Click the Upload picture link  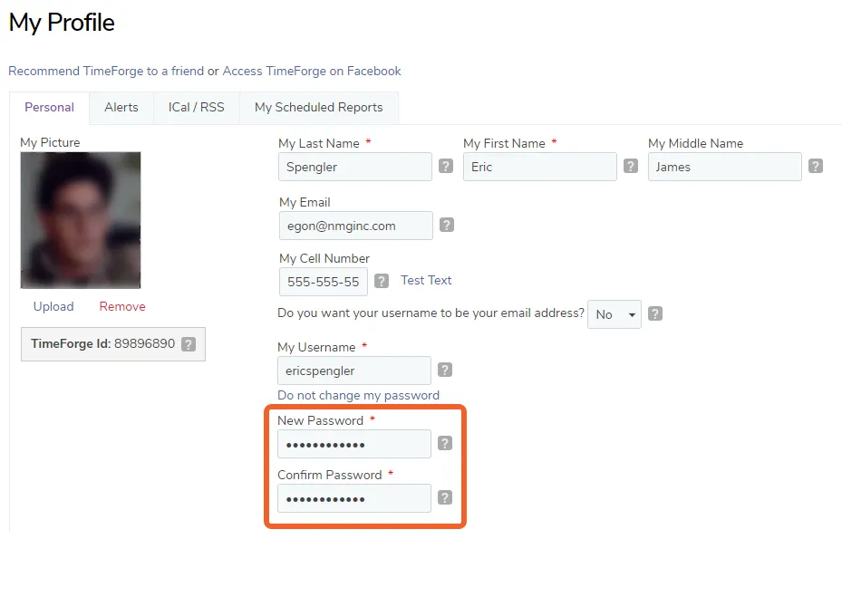[x=53, y=306]
